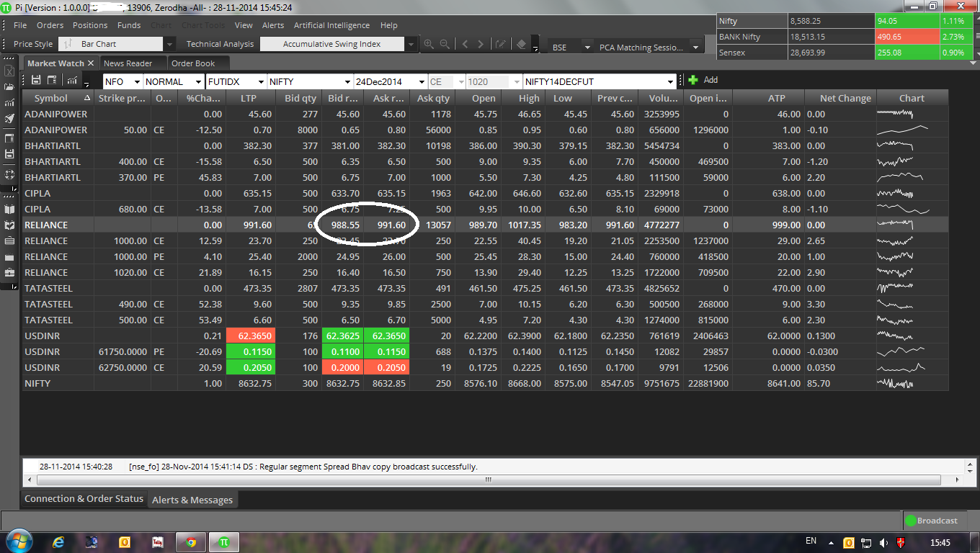This screenshot has height=553, width=980.
Task: Click the Sensex index value 28,693.99
Action: click(808, 53)
